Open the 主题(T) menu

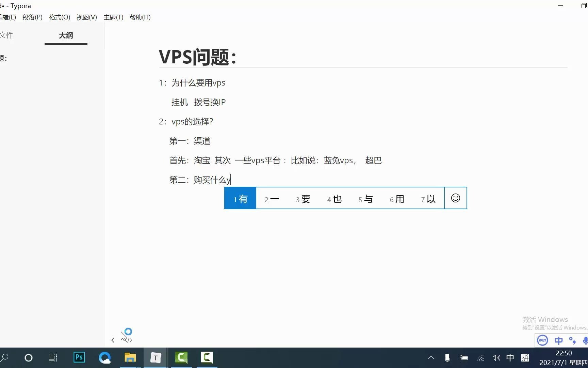(113, 17)
